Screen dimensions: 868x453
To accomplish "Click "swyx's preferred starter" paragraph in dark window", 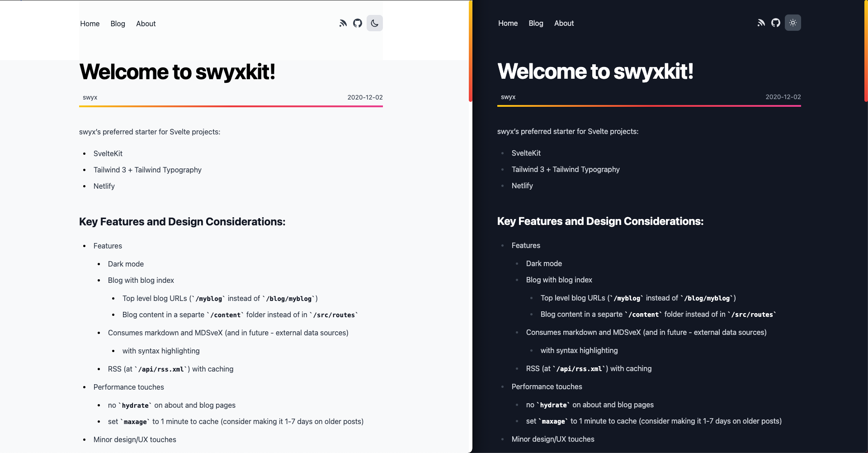I will point(568,131).
